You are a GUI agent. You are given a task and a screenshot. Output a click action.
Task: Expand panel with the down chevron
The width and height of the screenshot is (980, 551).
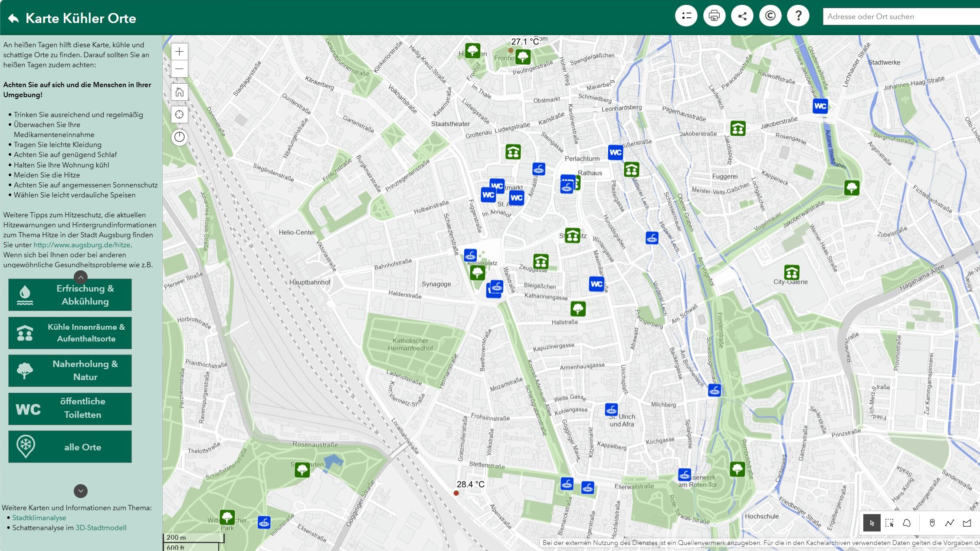(x=81, y=491)
